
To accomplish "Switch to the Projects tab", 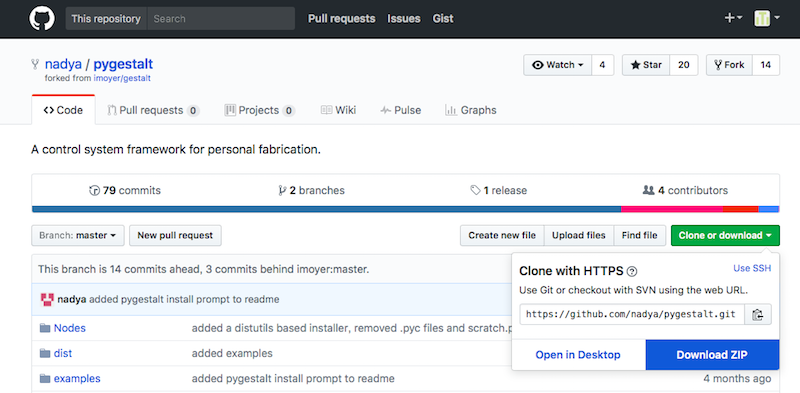I will [260, 110].
